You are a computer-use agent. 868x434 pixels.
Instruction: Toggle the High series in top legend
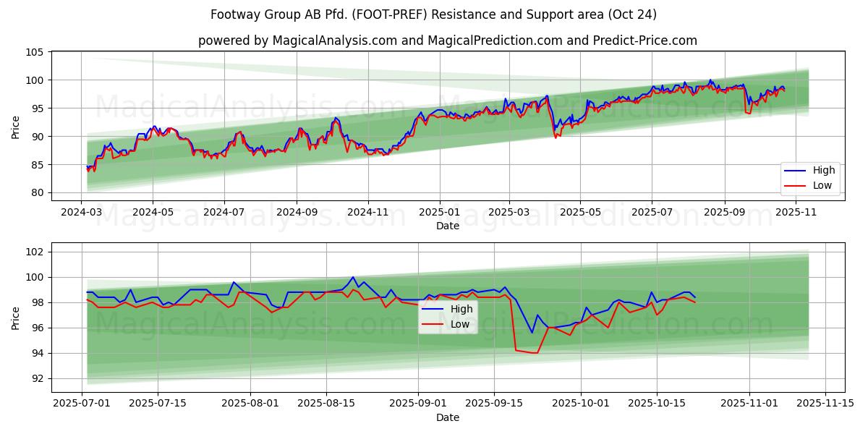point(825,169)
